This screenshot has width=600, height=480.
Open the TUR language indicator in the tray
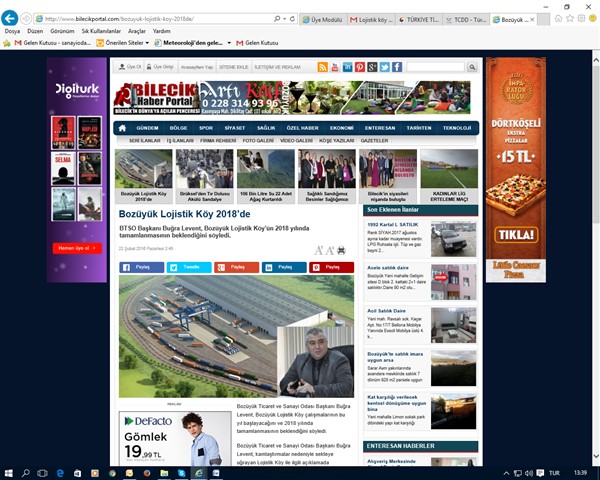pyautogui.click(x=554, y=473)
